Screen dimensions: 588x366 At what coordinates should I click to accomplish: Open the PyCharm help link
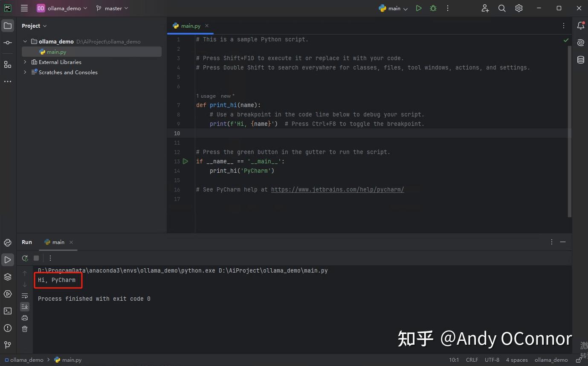pyautogui.click(x=338, y=189)
